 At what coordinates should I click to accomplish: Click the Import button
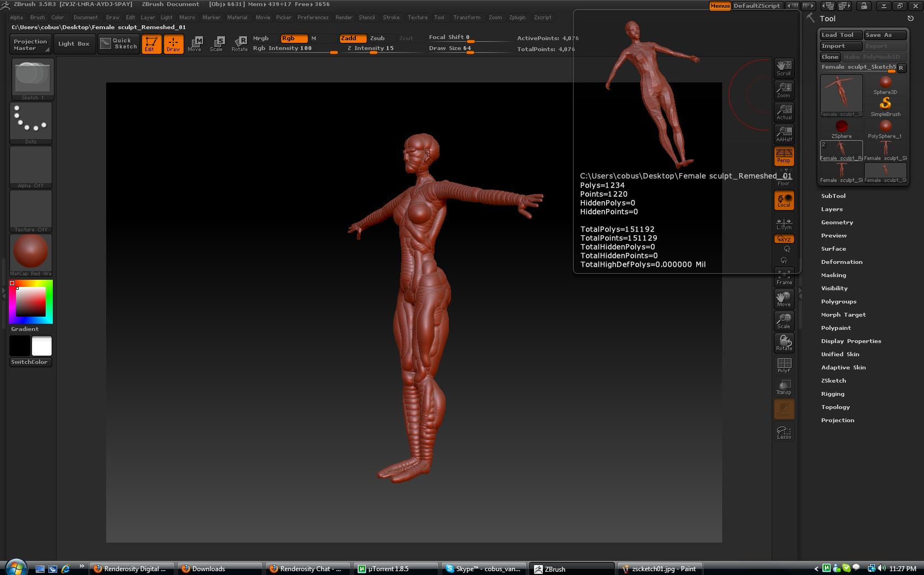tap(841, 46)
